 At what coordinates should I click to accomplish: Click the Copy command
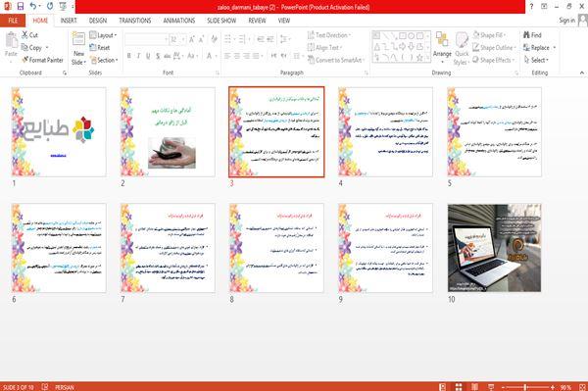(32, 48)
